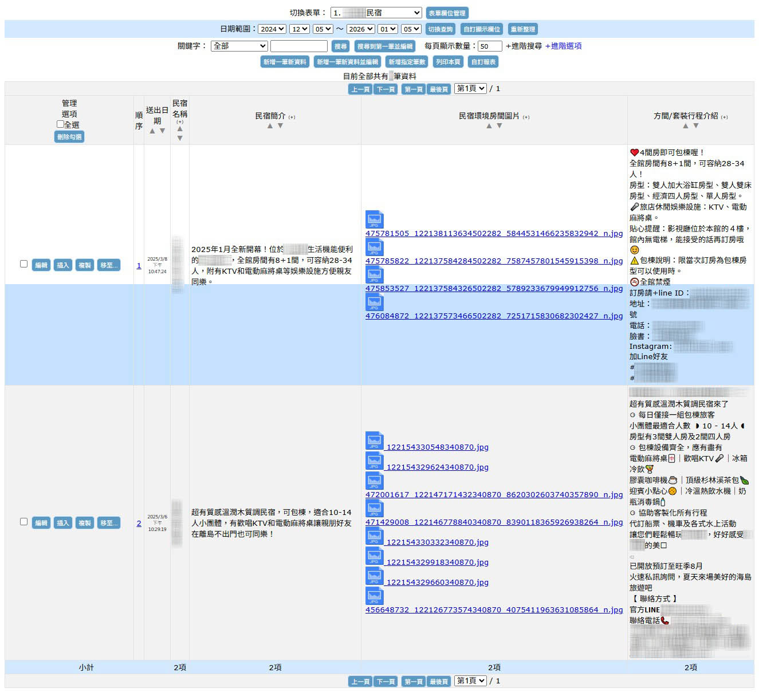Open the 自訂顯示欄位 settings button
The image size is (759, 700).
pos(482,29)
